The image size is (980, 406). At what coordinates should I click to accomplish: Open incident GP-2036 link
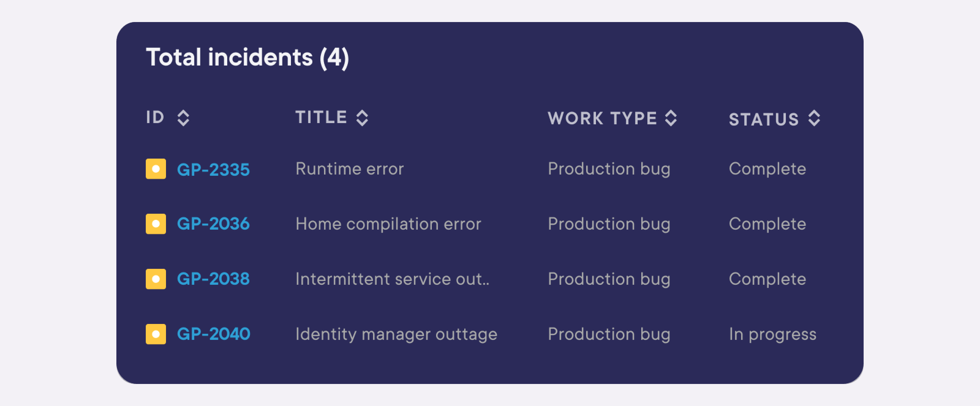213,224
